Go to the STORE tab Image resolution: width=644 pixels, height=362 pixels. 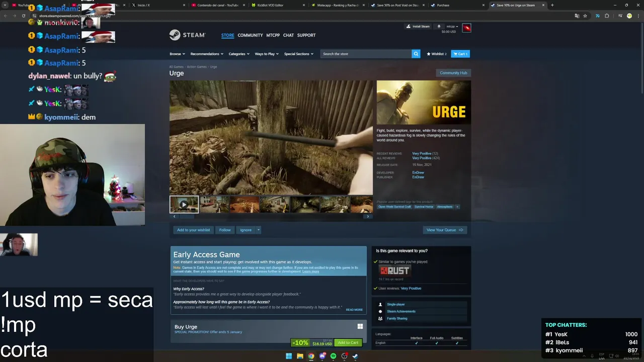coord(227,35)
